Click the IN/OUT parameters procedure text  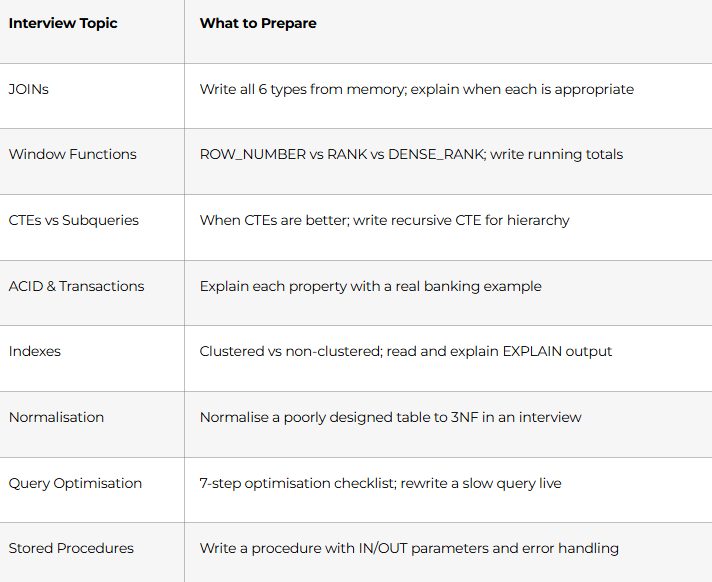(409, 548)
